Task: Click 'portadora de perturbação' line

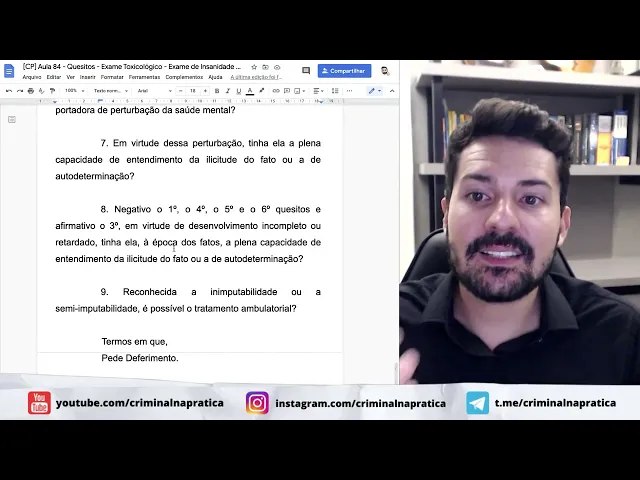Action: coord(145,110)
